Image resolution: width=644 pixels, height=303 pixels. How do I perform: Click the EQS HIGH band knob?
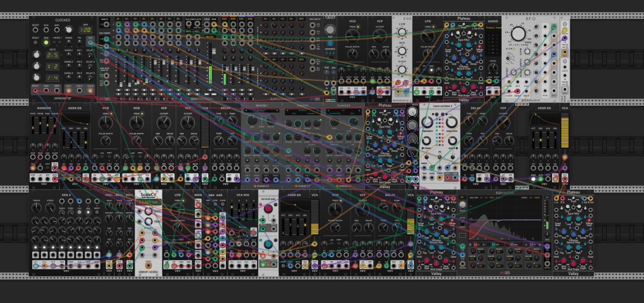402,69
